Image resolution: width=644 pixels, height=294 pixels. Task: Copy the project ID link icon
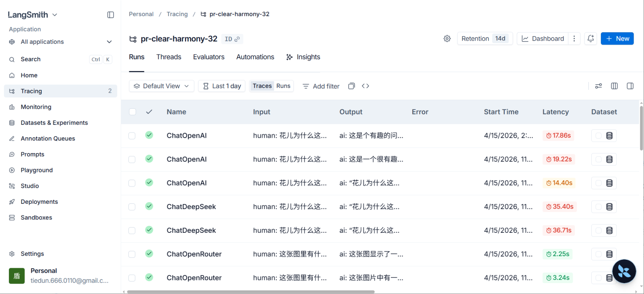pyautogui.click(x=237, y=39)
